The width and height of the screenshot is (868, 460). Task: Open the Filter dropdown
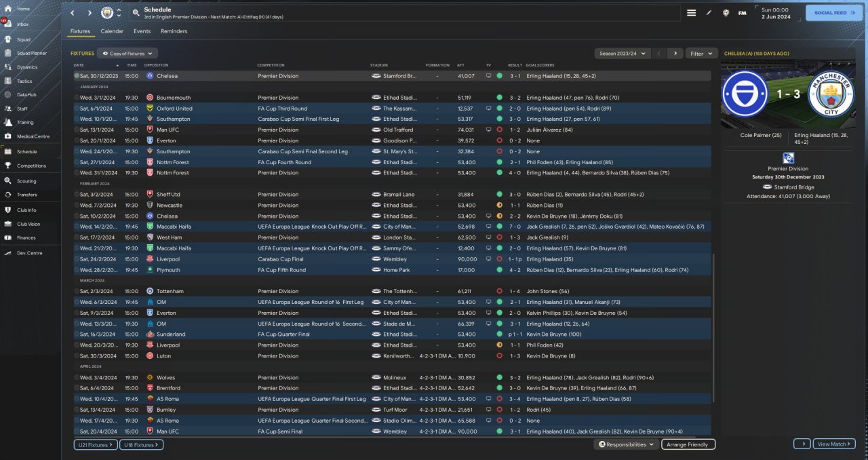[x=701, y=53]
